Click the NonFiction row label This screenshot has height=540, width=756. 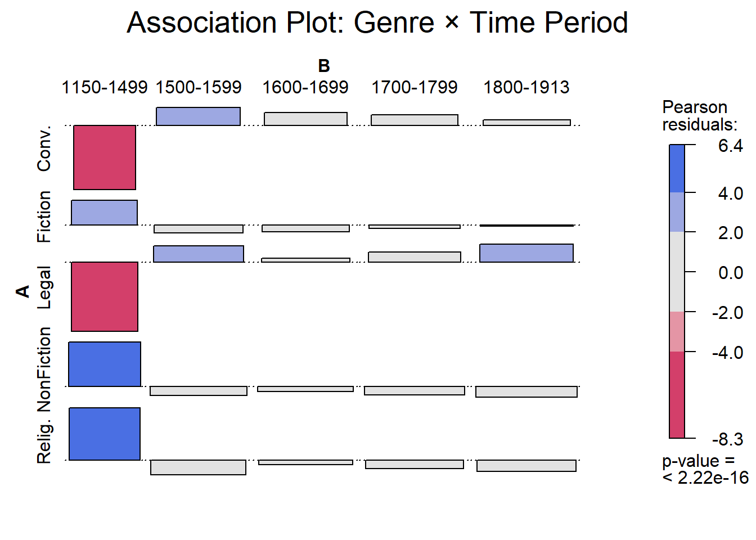click(x=44, y=370)
